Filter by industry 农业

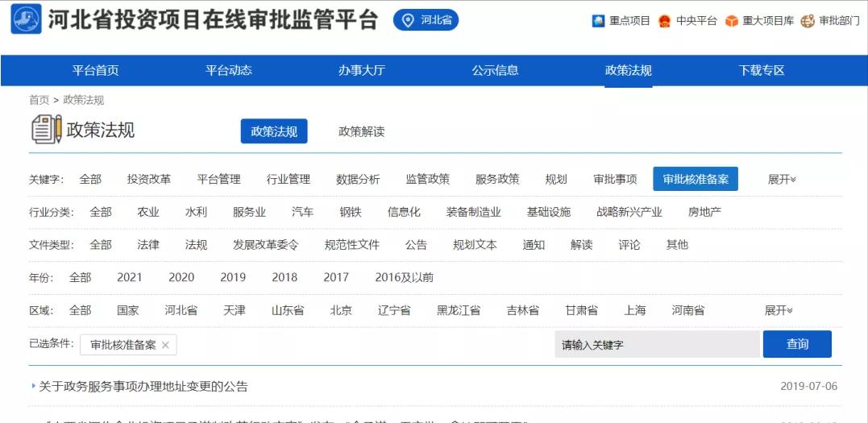pos(148,212)
